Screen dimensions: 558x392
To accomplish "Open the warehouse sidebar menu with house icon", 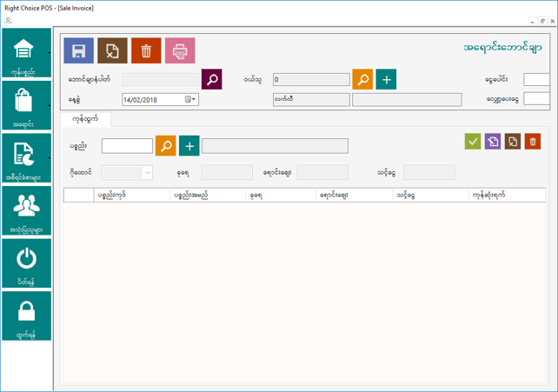I will [x=26, y=53].
